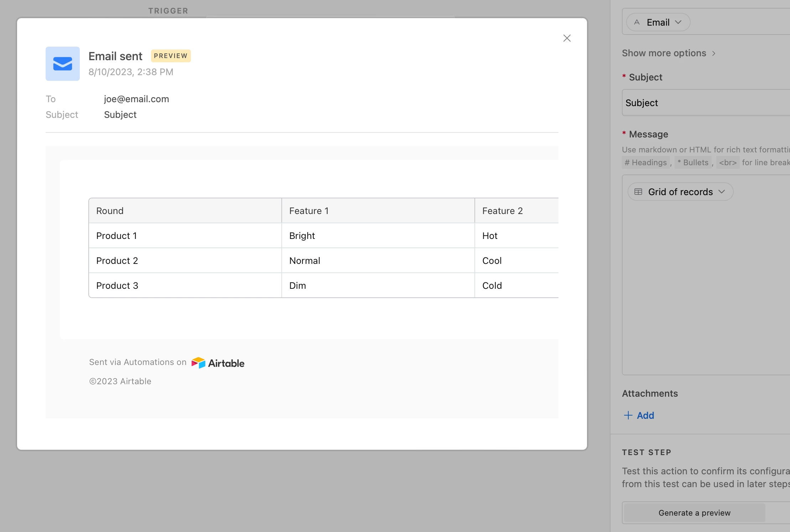Close the email preview dialog
Image resolution: width=790 pixels, height=532 pixels.
point(567,38)
